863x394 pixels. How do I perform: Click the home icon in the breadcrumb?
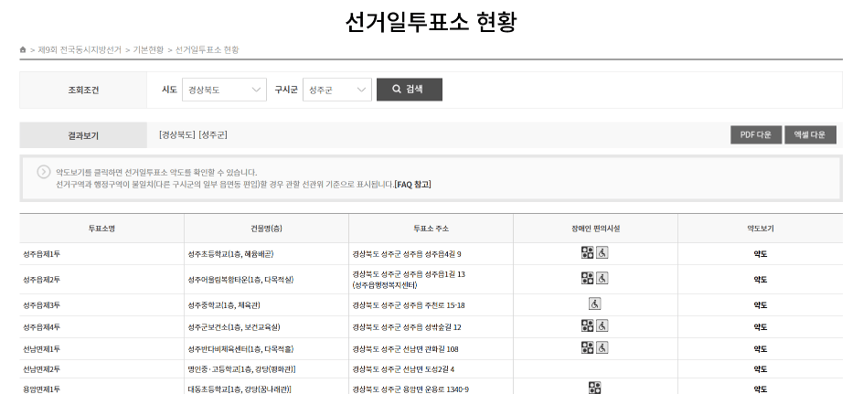point(23,50)
